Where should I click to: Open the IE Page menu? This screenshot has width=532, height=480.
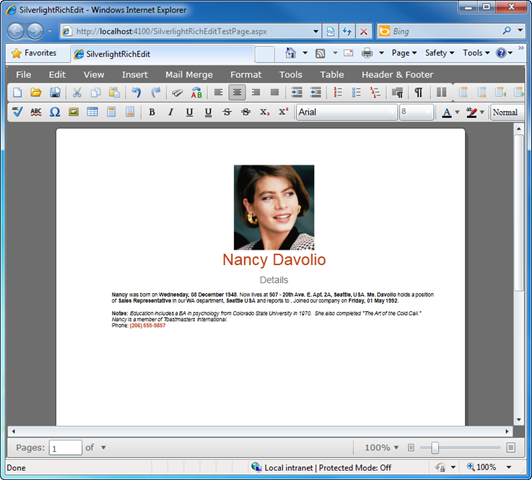click(x=404, y=53)
